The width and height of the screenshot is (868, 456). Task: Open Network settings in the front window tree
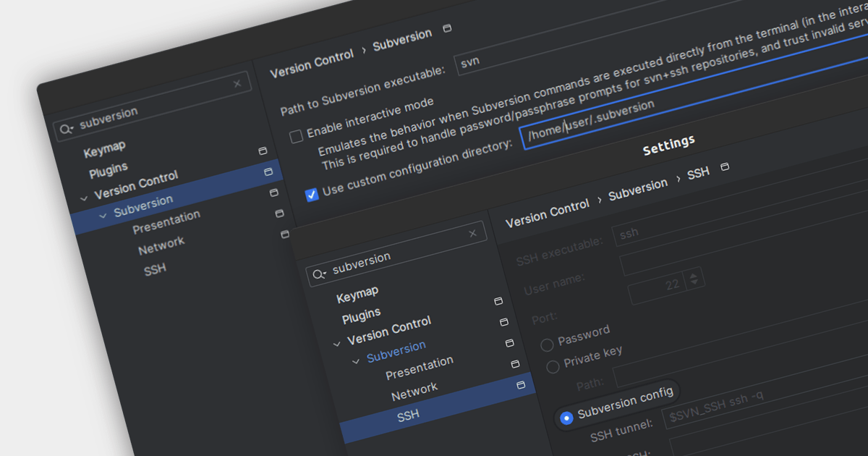pos(414,391)
